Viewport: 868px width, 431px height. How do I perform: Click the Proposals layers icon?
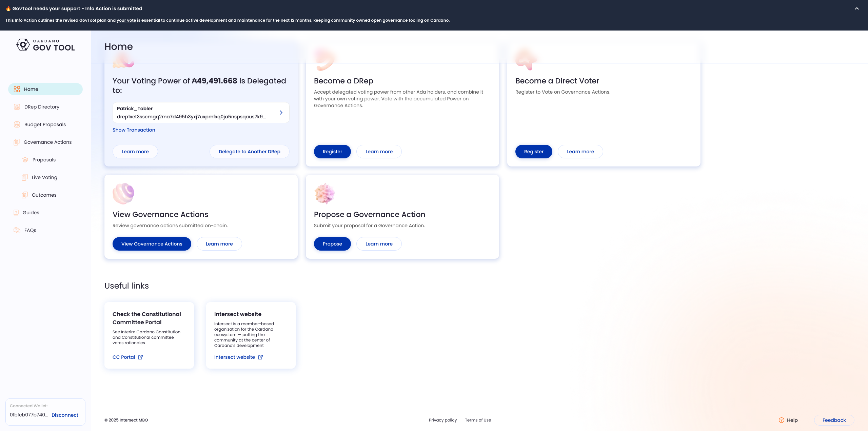click(x=25, y=160)
